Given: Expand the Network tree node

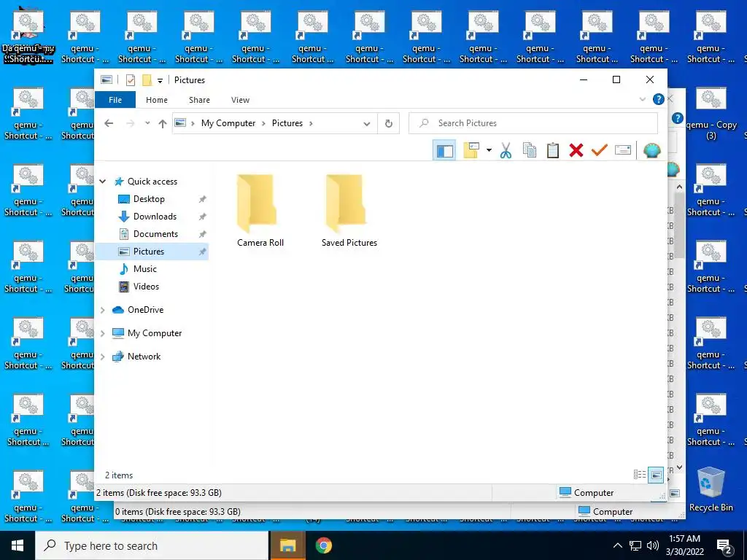Looking at the screenshot, I should (102, 357).
